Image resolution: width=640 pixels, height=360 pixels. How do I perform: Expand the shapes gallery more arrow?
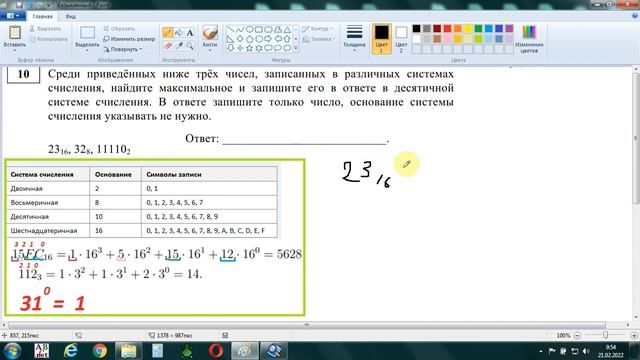[x=296, y=48]
